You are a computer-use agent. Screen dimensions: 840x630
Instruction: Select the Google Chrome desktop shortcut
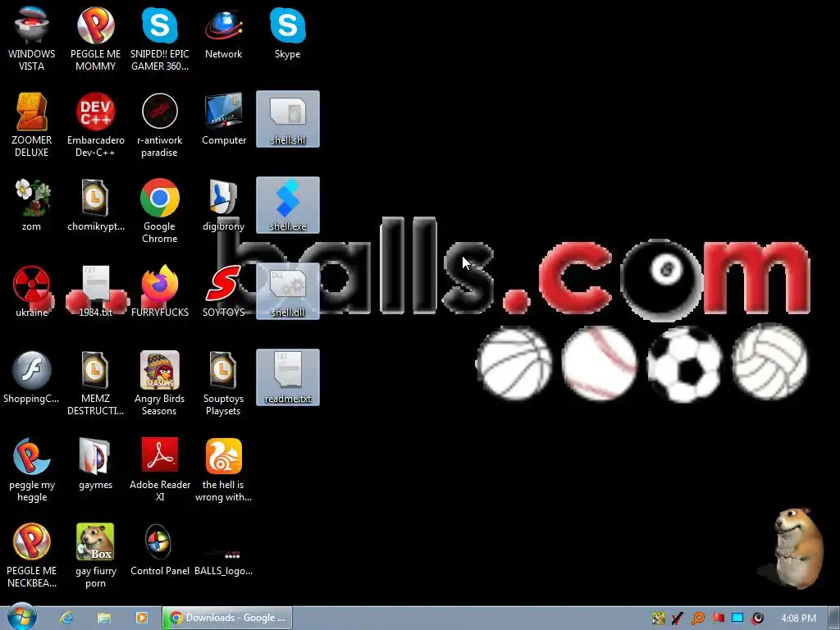[x=160, y=211]
